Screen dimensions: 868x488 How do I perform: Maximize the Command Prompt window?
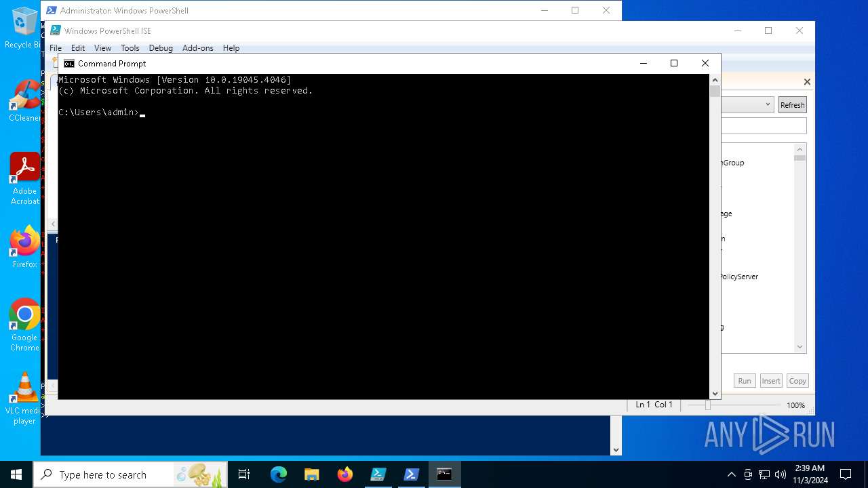[x=674, y=63]
